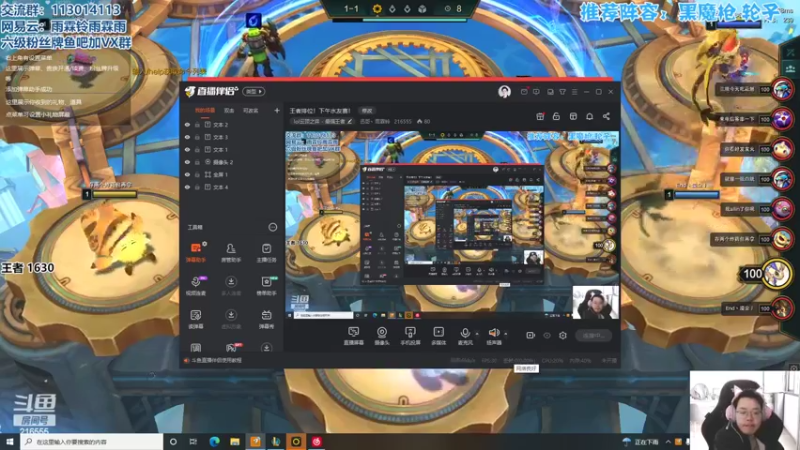
Task: Open the game controller tool with HOT badge
Action: point(231,348)
